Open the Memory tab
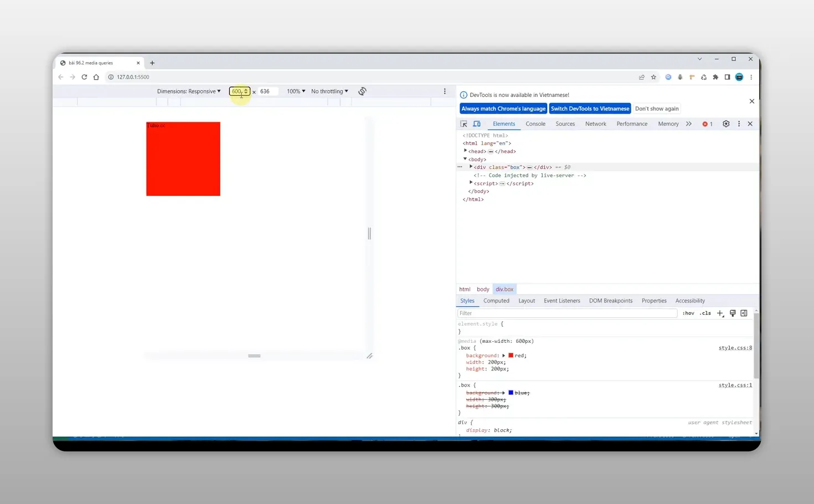This screenshot has height=504, width=814. [x=668, y=124]
